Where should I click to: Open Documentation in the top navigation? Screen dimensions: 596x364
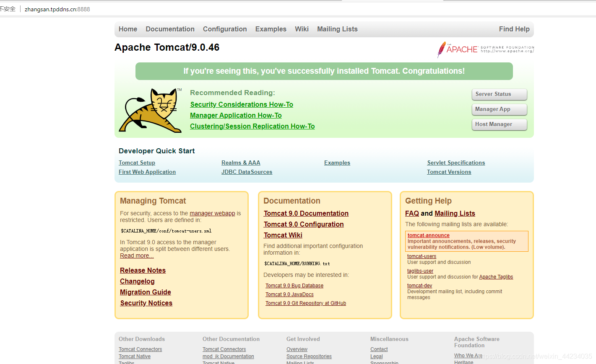click(170, 29)
